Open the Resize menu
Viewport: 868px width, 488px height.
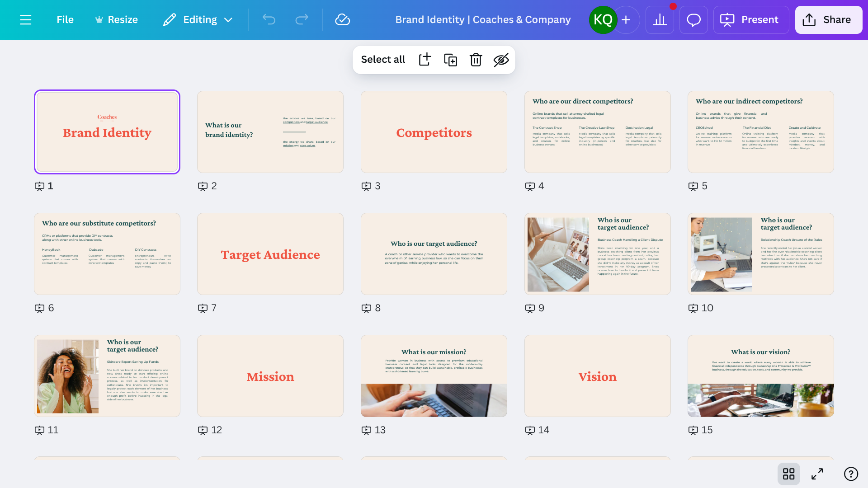coord(116,20)
